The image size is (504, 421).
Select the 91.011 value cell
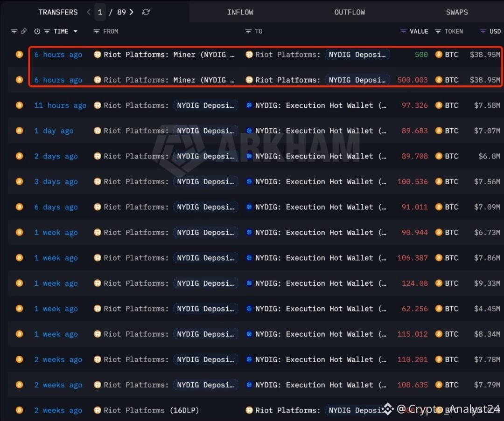(x=415, y=207)
